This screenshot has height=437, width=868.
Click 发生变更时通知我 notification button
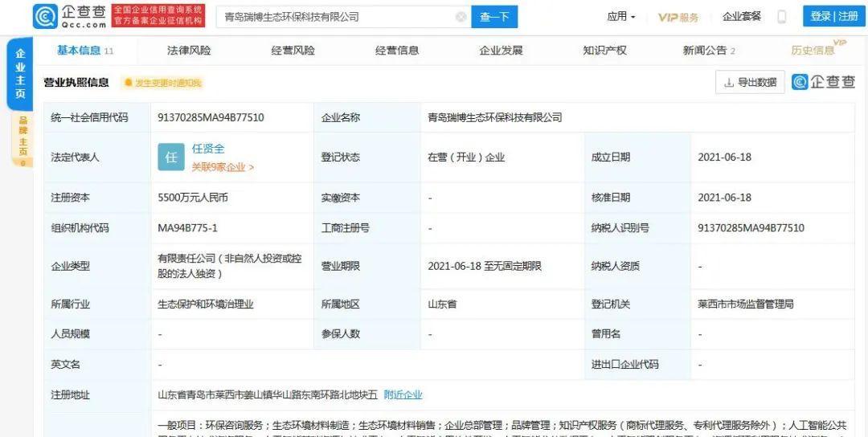(x=163, y=83)
